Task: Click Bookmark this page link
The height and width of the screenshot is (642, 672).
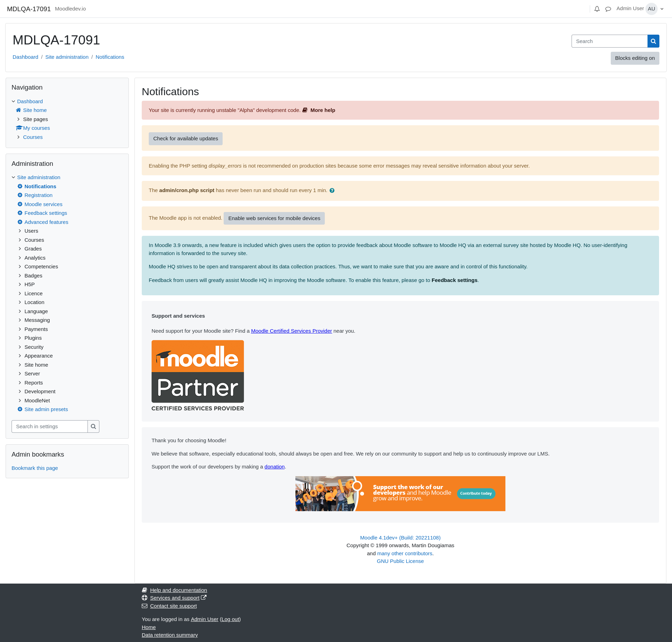Action: coord(35,468)
